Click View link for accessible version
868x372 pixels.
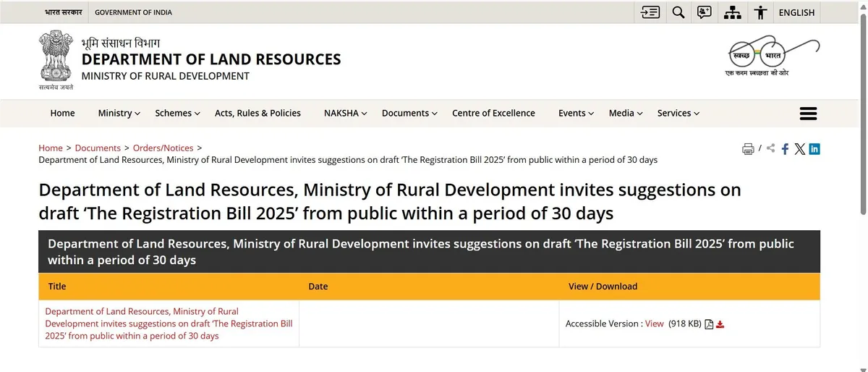[x=654, y=324]
